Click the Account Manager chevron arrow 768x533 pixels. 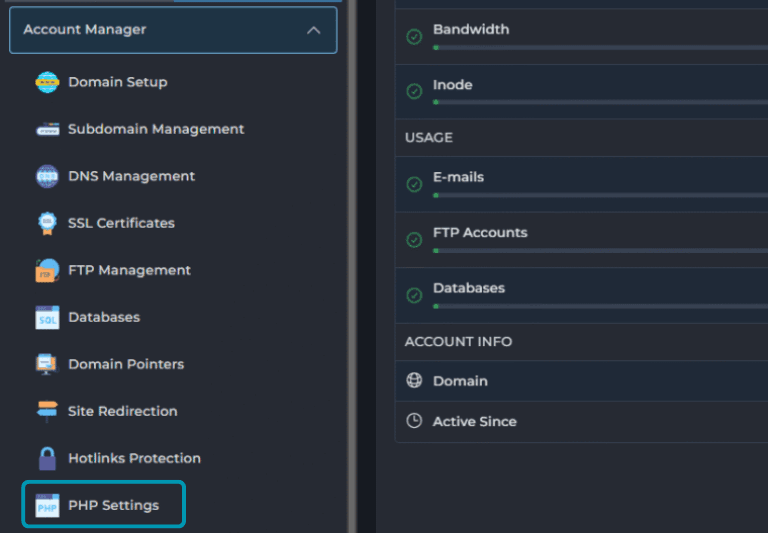coord(313,31)
